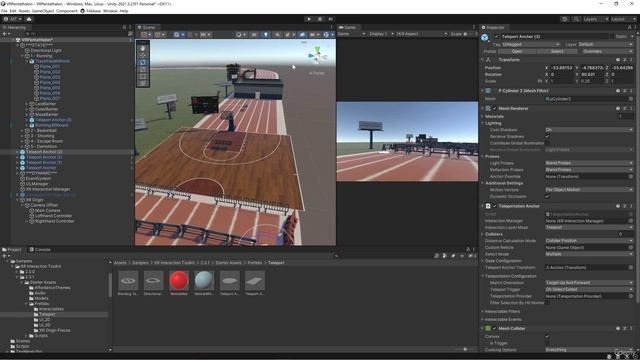Open the Window menu
This screenshot has height=360, width=640.
pyautogui.click(x=110, y=11)
